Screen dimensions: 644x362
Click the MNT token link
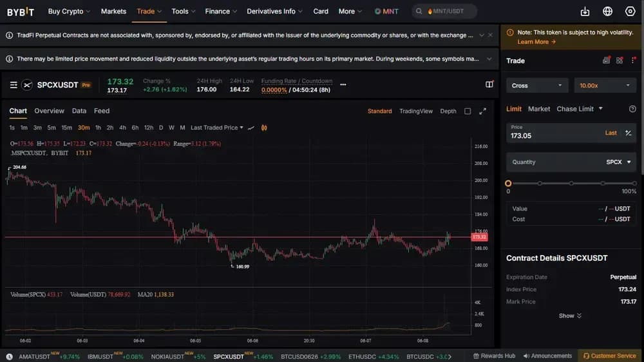click(x=386, y=12)
